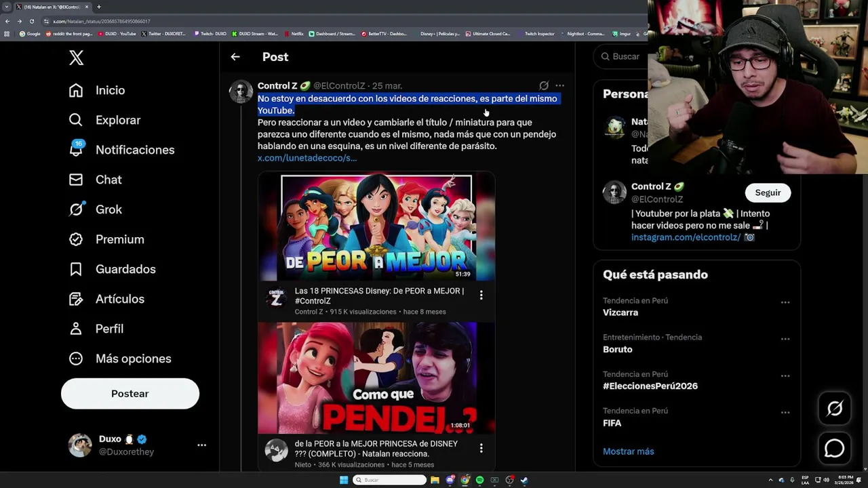This screenshot has width=868, height=488.
Task: Open DUXO - YouTube bookmark
Action: [x=117, y=34]
